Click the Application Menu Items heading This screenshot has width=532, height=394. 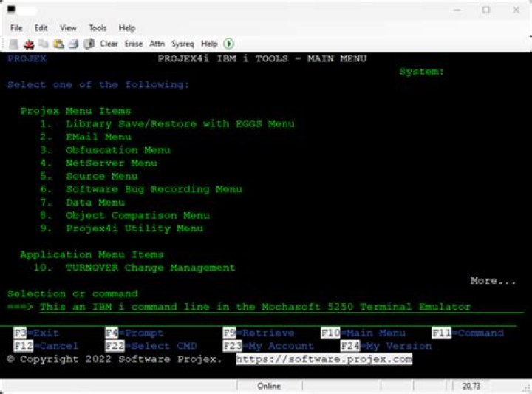[x=92, y=254]
